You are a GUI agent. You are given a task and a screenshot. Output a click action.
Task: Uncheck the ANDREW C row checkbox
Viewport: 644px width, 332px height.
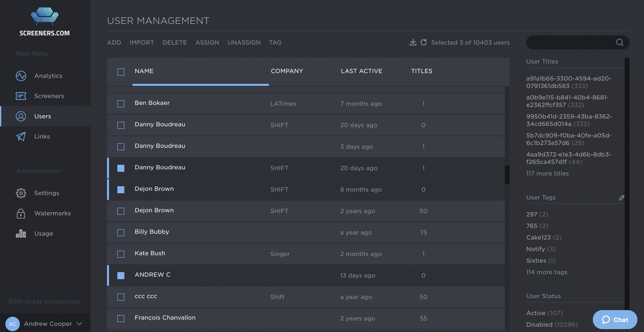point(121,275)
